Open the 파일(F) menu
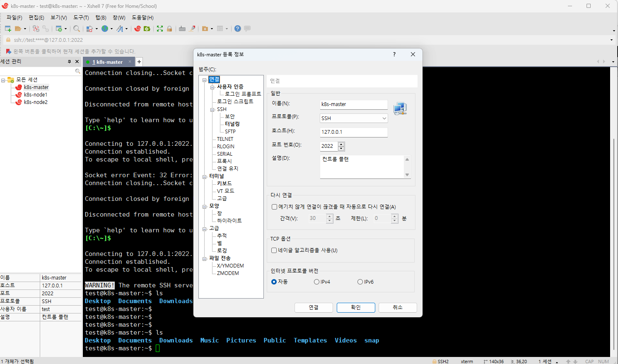618x364 pixels. click(14, 18)
